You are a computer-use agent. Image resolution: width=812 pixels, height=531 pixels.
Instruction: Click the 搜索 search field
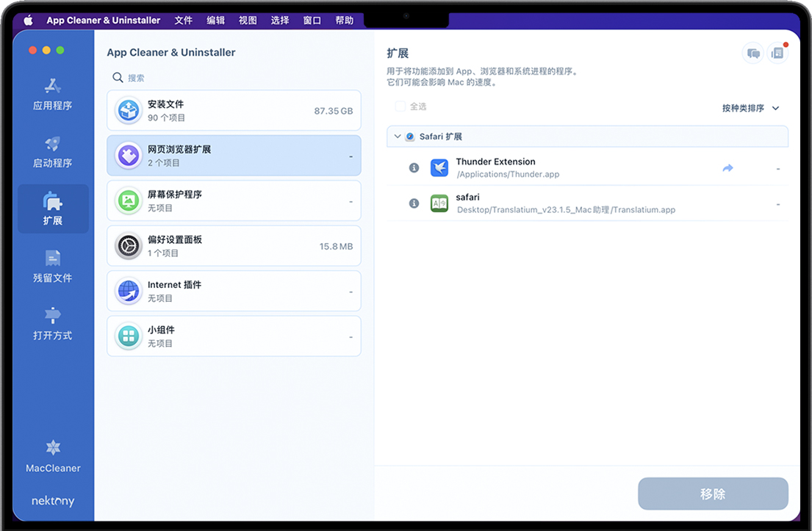(x=234, y=78)
